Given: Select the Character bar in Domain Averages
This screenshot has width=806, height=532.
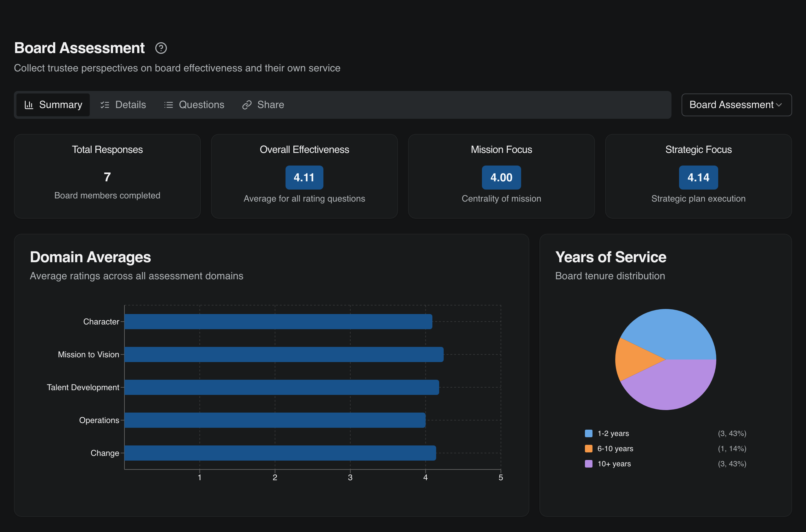Looking at the screenshot, I should click(279, 322).
